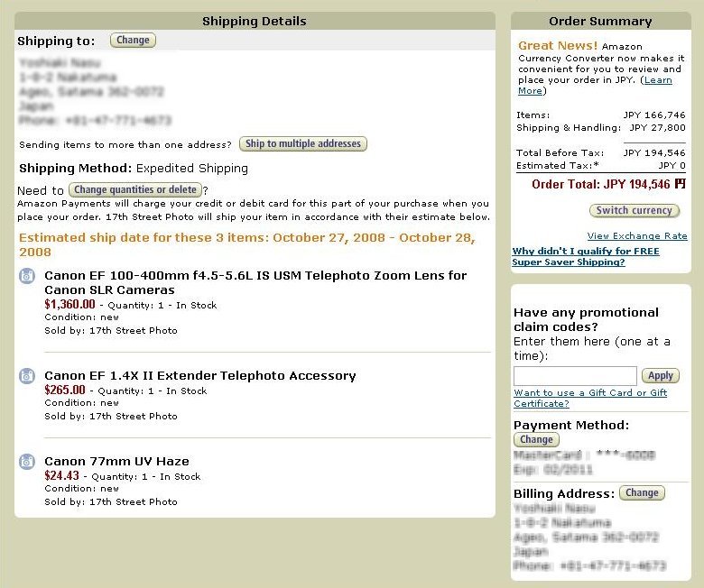704x588 pixels.
Task: Click the $1,360.00 price
Action: pos(69,304)
